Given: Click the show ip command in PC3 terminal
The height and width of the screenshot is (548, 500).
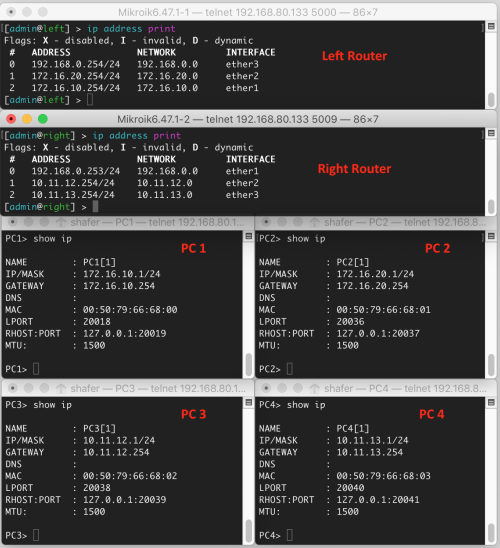Looking at the screenshot, I should click(x=53, y=405).
